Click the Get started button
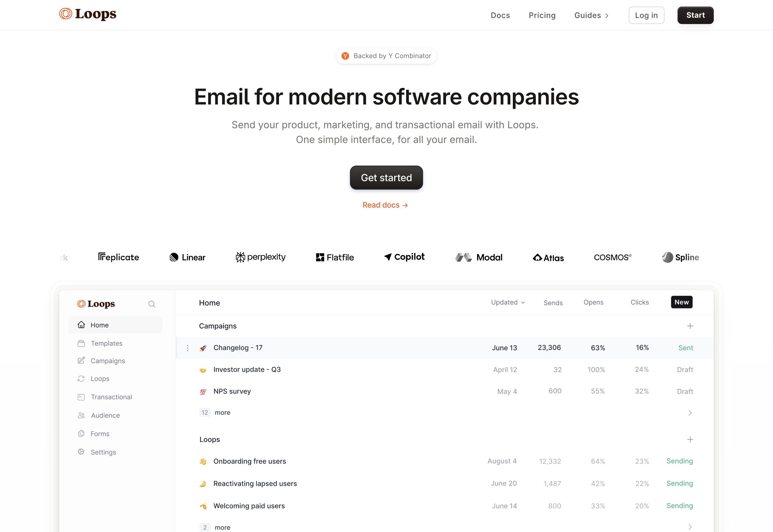 386,178
